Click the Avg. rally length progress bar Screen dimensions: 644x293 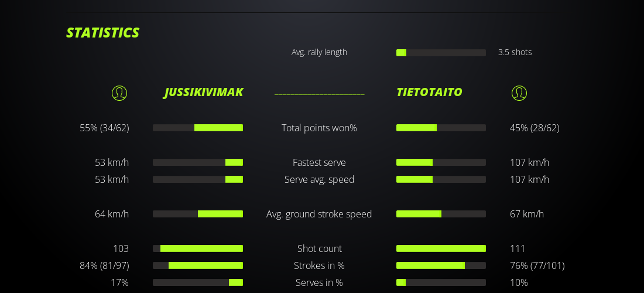[x=441, y=53]
